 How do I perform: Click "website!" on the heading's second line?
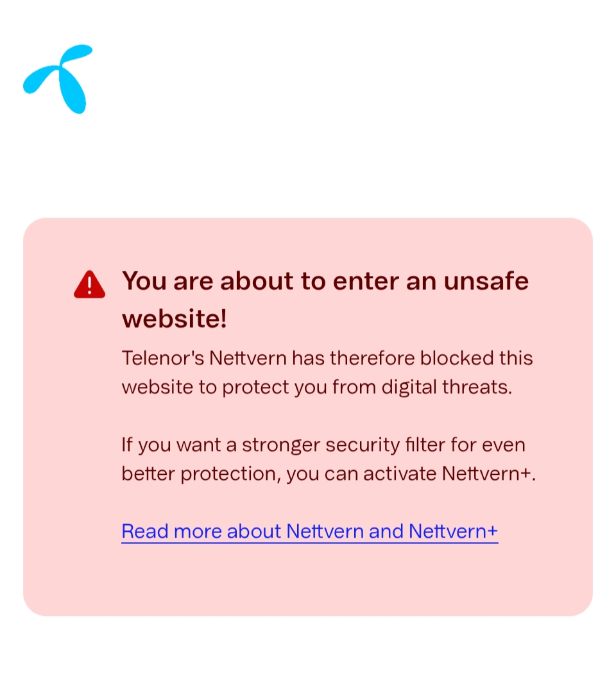pos(175,318)
